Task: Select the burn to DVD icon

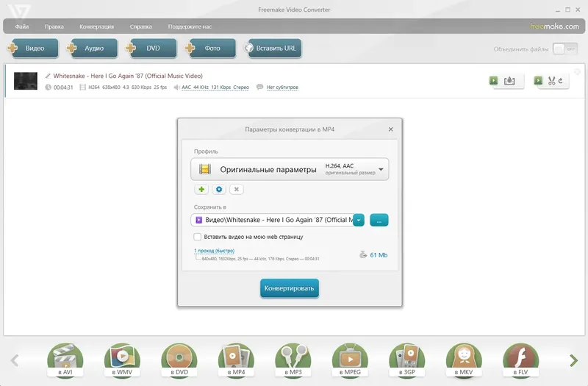Action: [179, 360]
